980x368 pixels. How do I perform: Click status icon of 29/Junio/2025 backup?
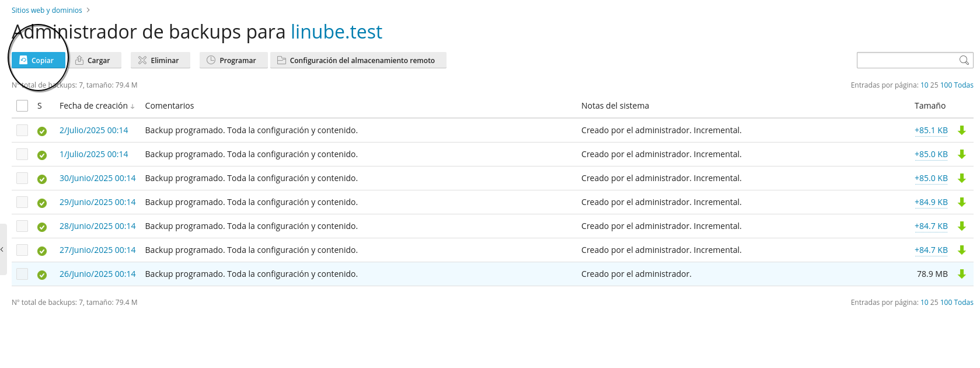[42, 203]
